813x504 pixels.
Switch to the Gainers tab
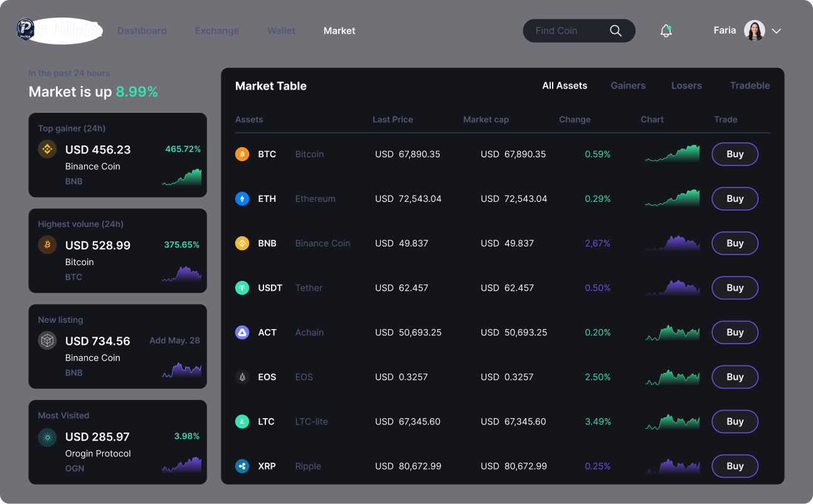point(628,86)
